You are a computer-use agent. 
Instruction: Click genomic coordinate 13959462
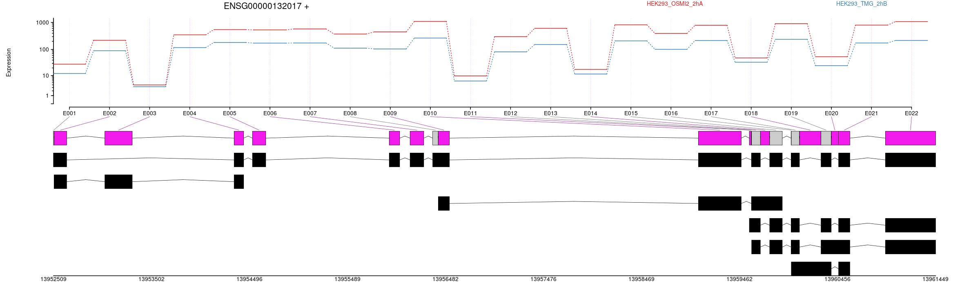[x=739, y=279]
